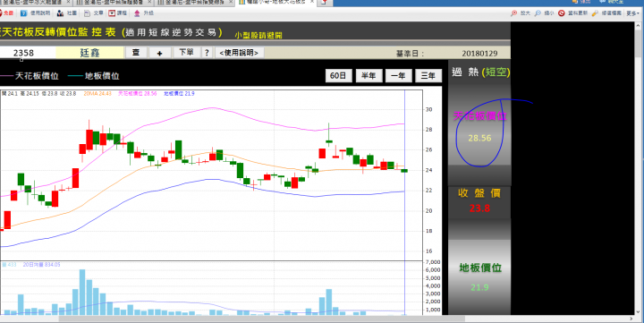The width and height of the screenshot is (644, 323).
Task: Click the 過熱 (短空) status label
Action: tap(480, 72)
